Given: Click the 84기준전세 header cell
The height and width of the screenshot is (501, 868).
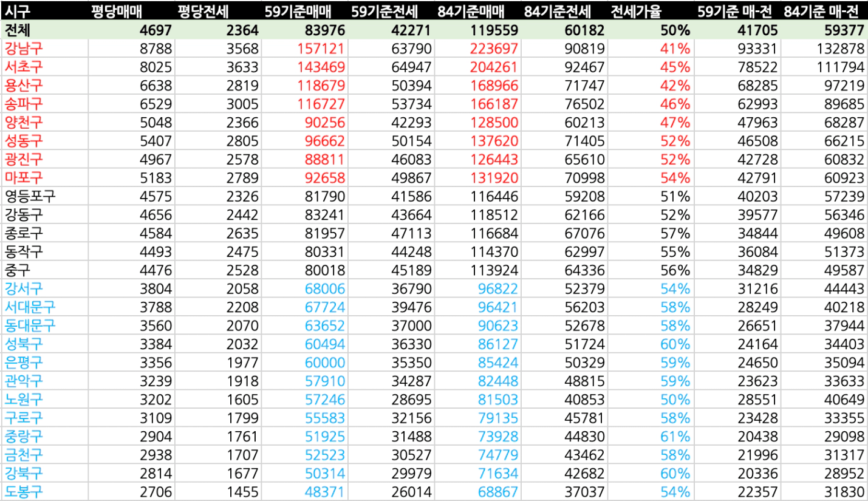Looking at the screenshot, I should [x=558, y=11].
